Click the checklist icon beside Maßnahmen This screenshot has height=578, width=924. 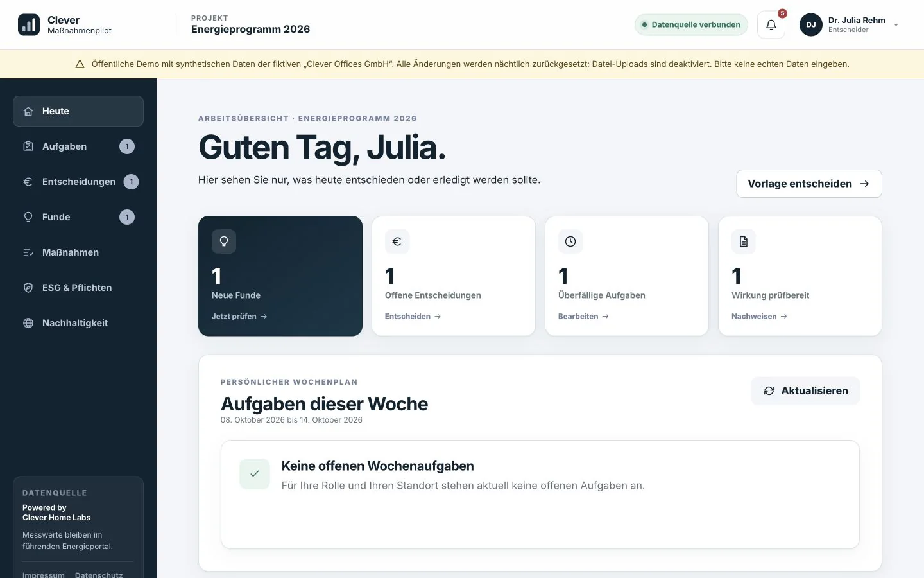tap(28, 252)
